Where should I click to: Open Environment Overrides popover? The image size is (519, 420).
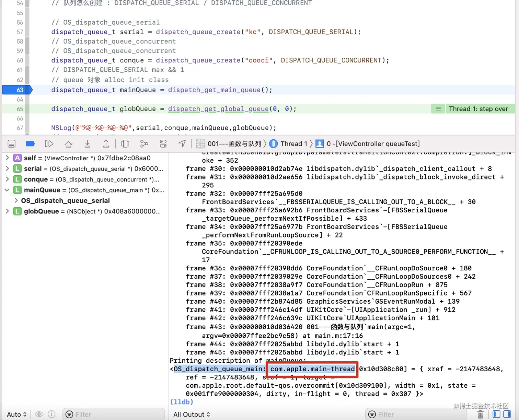163,143
